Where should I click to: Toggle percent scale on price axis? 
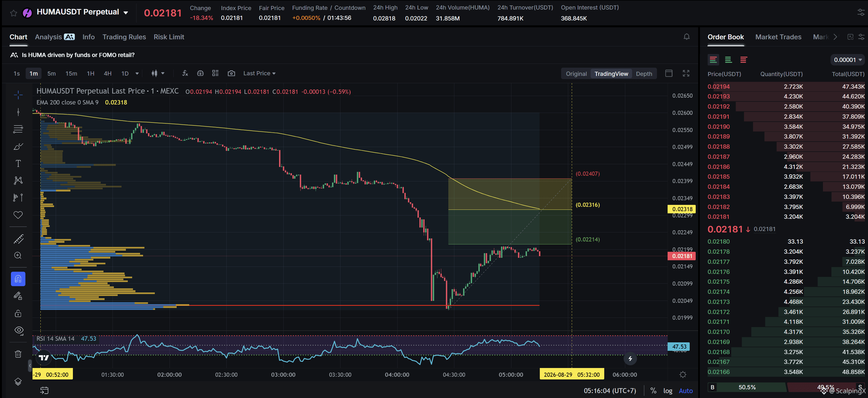[653, 391]
